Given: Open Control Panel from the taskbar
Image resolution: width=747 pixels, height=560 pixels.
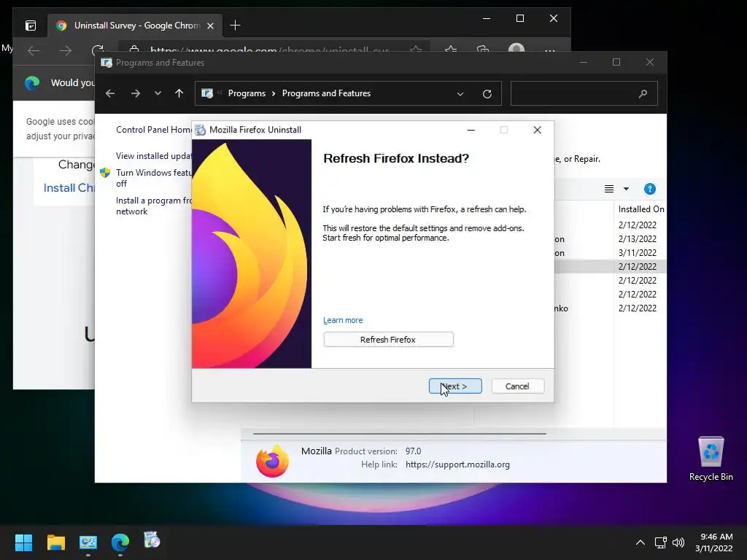Looking at the screenshot, I should [x=88, y=542].
